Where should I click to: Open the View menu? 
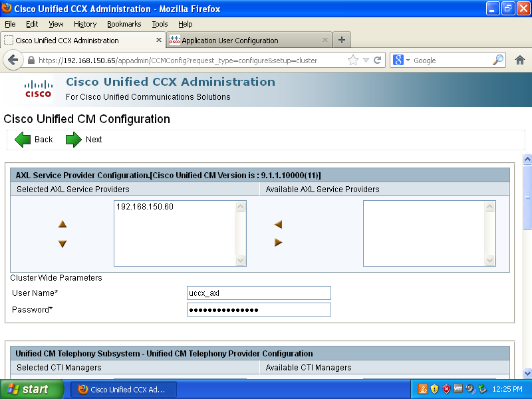56,24
